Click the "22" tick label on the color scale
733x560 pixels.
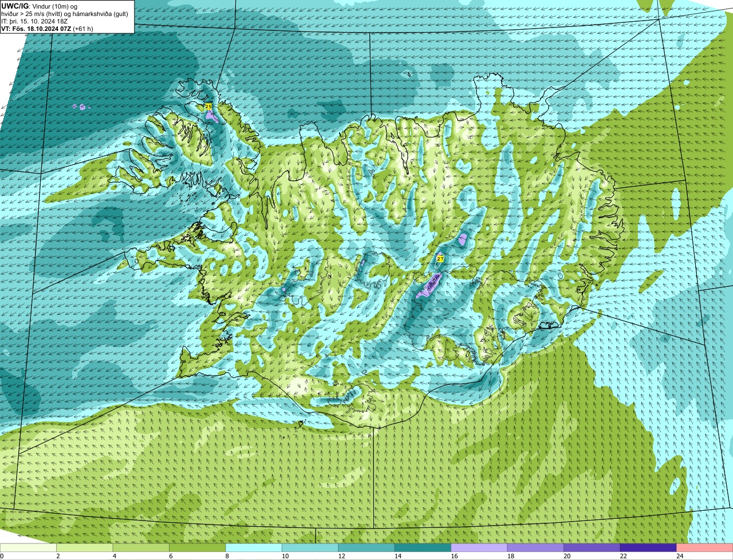[x=622, y=556]
